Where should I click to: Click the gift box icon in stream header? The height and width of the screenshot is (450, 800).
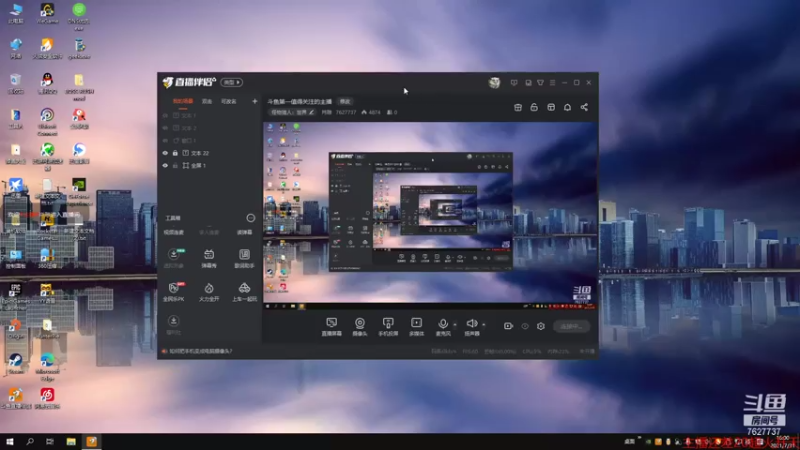click(x=518, y=107)
